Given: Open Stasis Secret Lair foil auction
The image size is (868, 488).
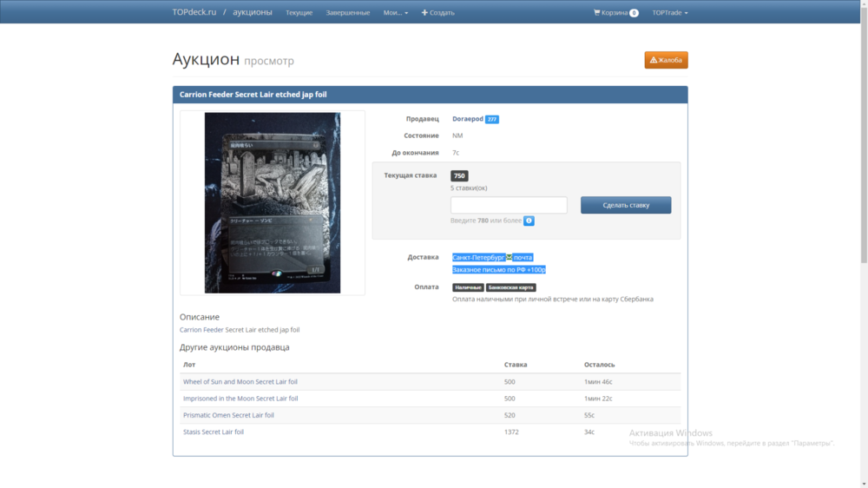Looking at the screenshot, I should (214, 432).
